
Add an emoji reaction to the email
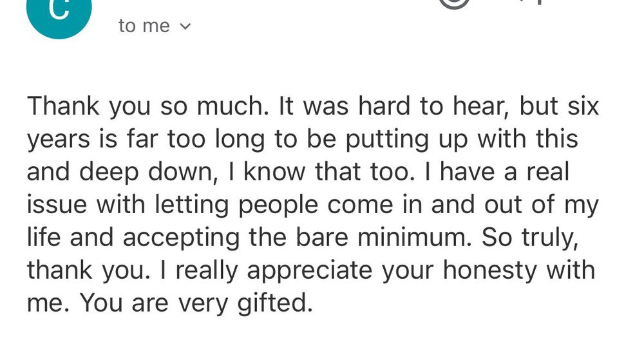click(x=456, y=3)
